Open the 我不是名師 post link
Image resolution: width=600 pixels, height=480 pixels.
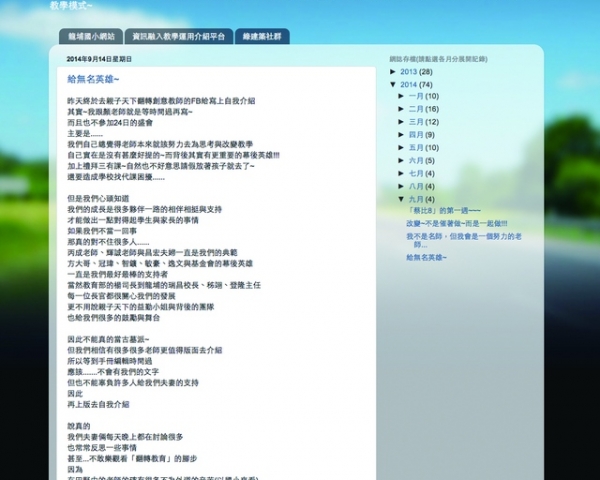tap(464, 240)
